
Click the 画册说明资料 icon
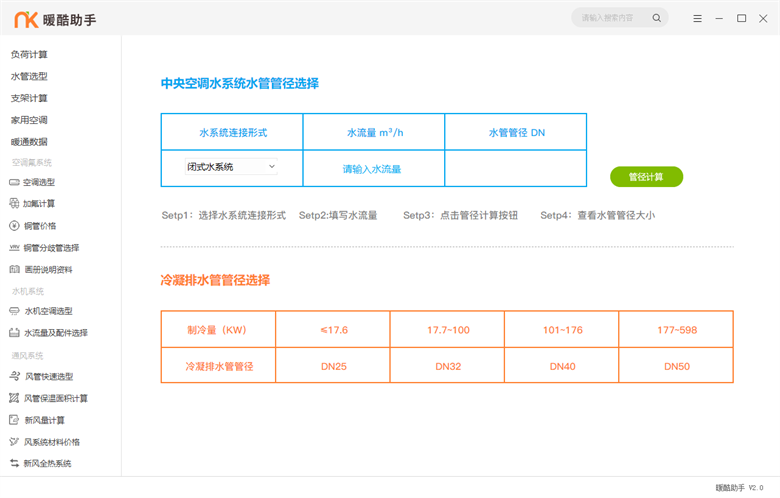click(14, 270)
